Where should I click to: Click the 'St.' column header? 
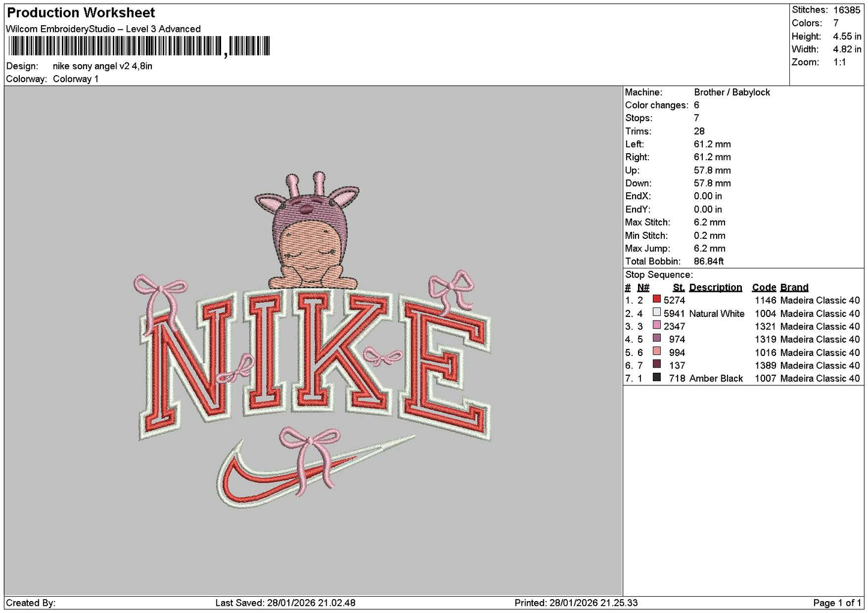679,287
